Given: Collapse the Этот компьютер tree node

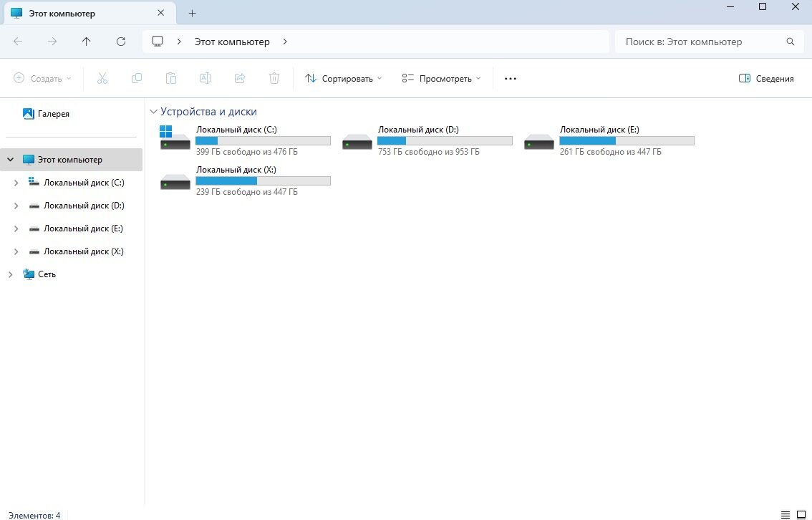Looking at the screenshot, I should pyautogui.click(x=10, y=160).
